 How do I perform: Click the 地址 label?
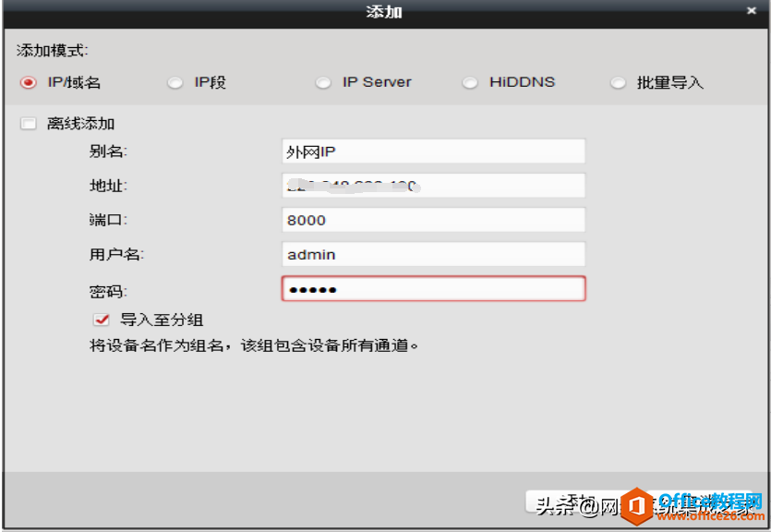click(108, 186)
